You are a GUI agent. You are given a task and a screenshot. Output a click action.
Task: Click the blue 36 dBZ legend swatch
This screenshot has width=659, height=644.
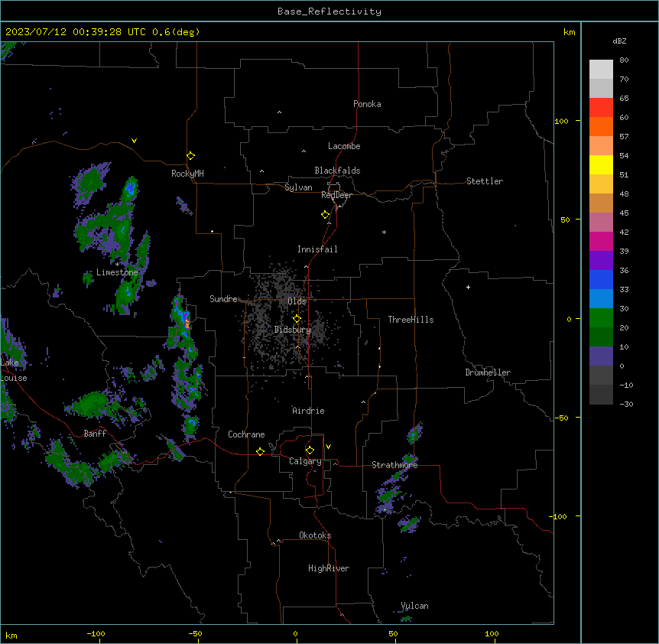[x=601, y=279]
